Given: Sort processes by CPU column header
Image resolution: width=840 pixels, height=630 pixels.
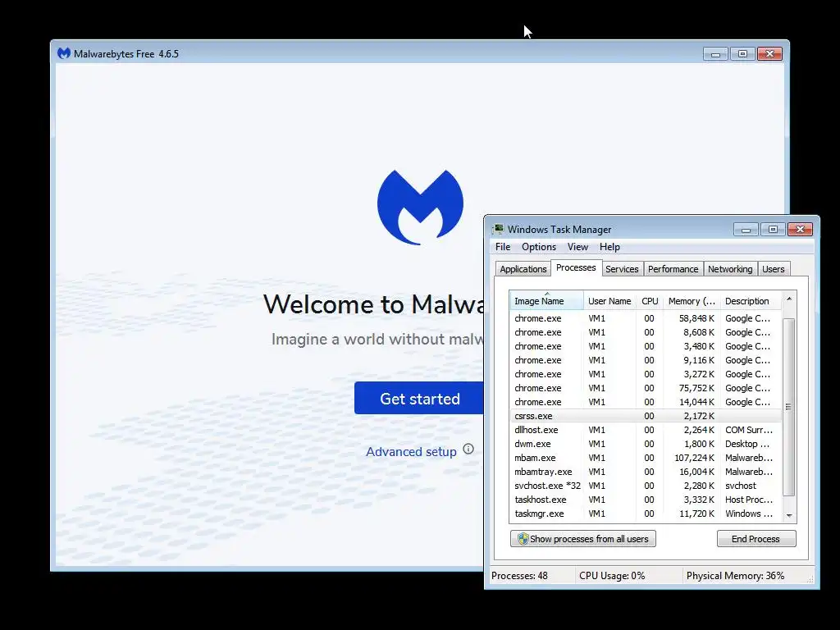Looking at the screenshot, I should (x=650, y=301).
